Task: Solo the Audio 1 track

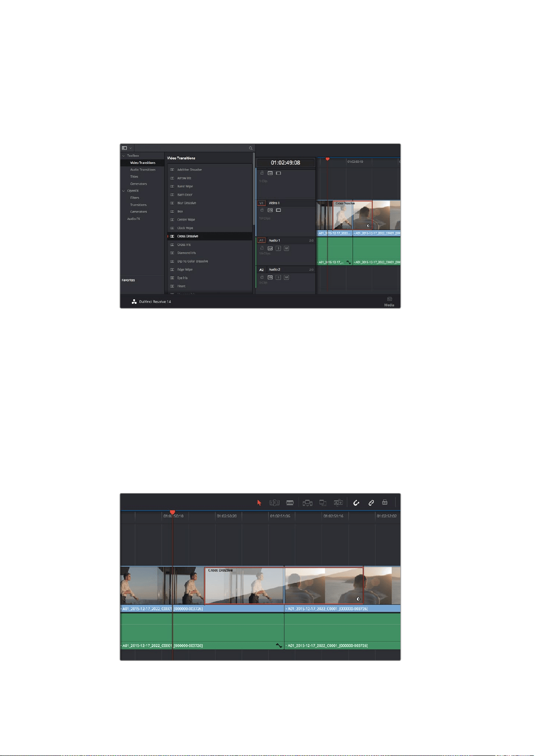Action: tap(278, 248)
